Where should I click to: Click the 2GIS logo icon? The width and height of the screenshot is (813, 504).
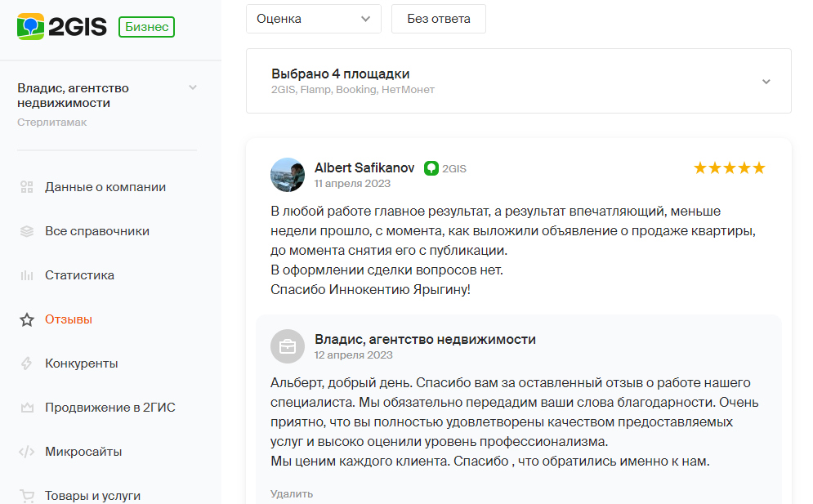coord(30,26)
